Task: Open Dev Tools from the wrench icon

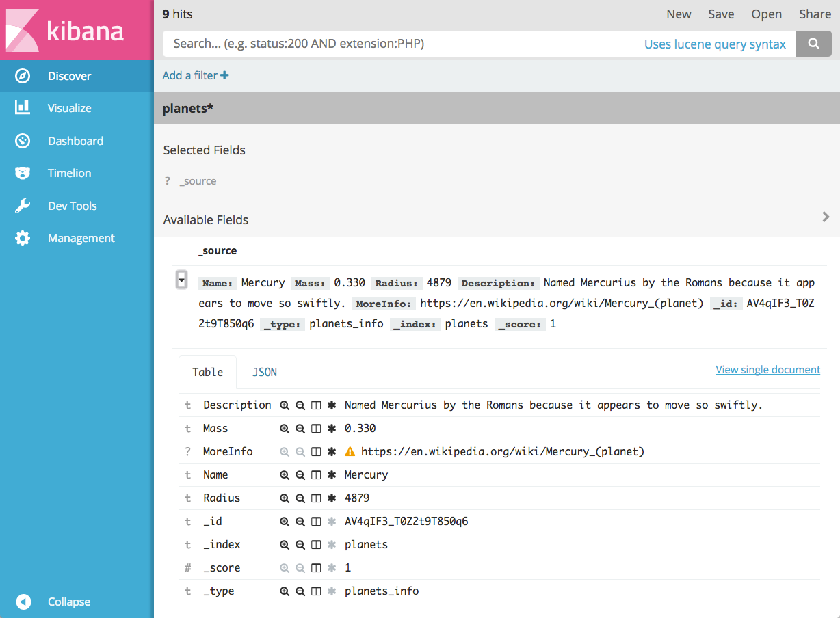Action: [23, 206]
